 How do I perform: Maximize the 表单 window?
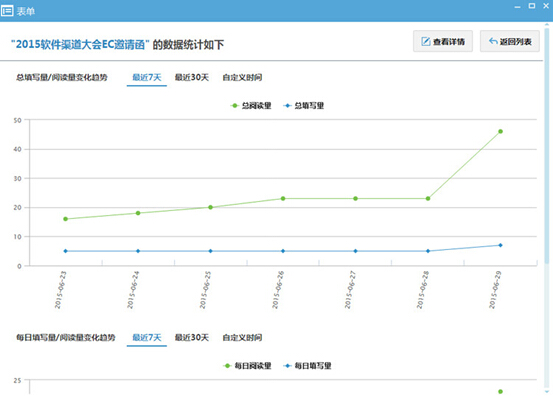532,6
